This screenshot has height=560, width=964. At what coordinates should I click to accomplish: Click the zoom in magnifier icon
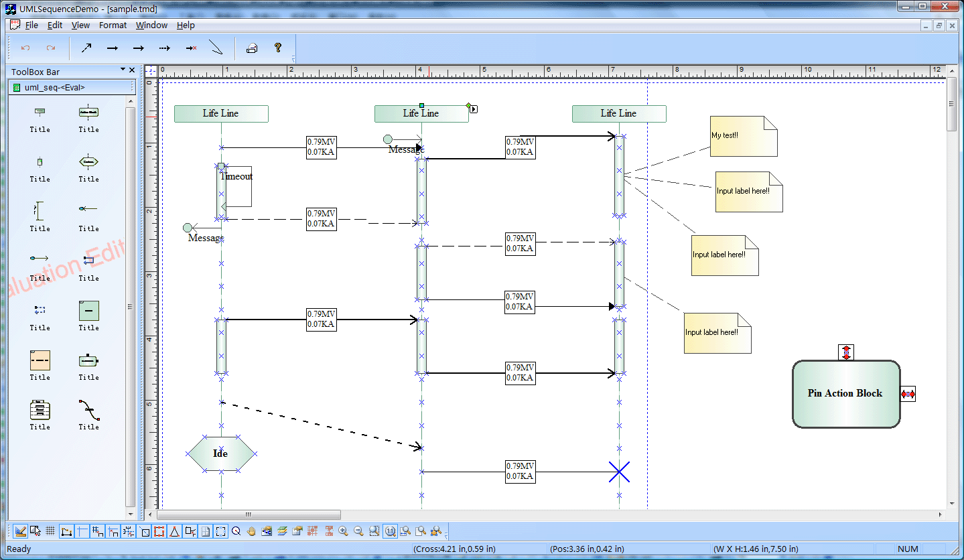pyautogui.click(x=344, y=531)
